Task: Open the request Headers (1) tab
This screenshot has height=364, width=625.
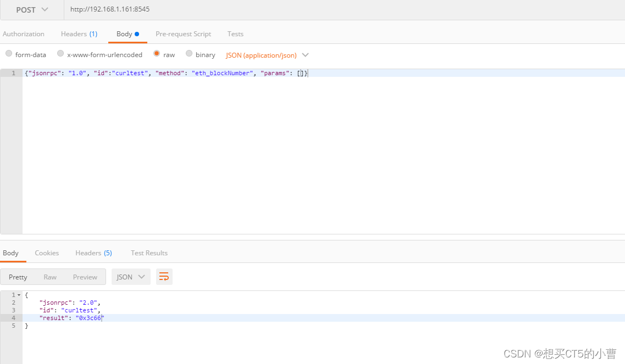Action: (79, 33)
